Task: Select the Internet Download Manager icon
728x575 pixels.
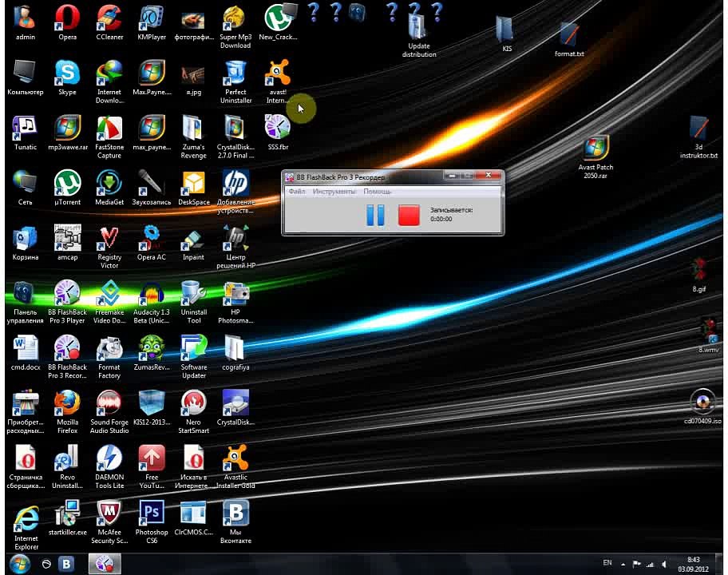Action: pyautogui.click(x=109, y=81)
